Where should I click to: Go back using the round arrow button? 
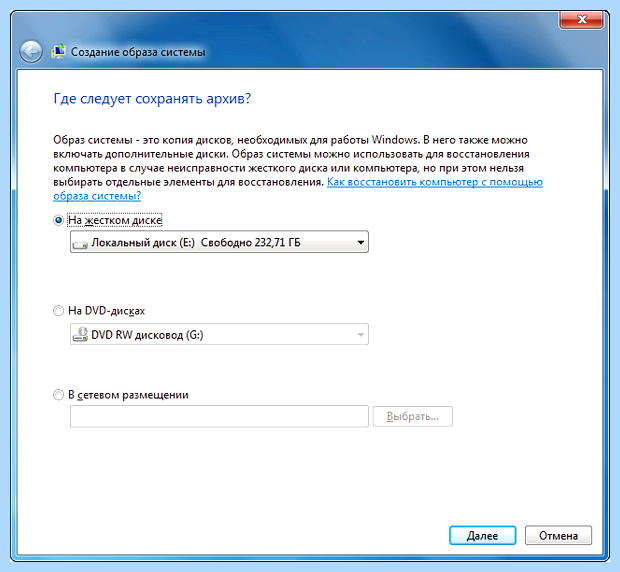(31, 51)
